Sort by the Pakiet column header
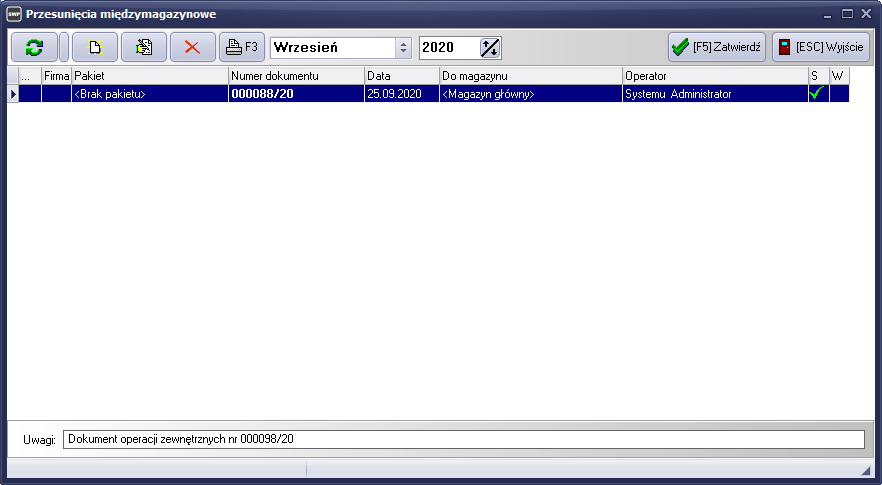 click(x=149, y=76)
